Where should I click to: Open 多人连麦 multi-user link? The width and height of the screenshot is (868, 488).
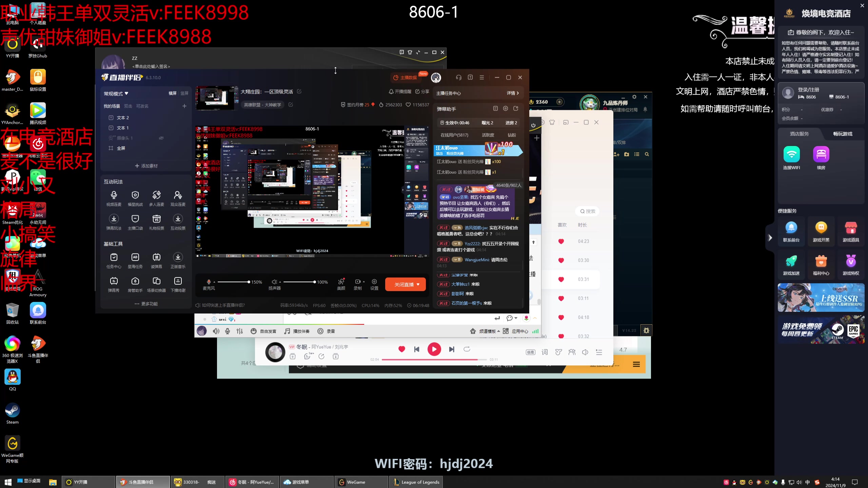pyautogui.click(x=156, y=198)
